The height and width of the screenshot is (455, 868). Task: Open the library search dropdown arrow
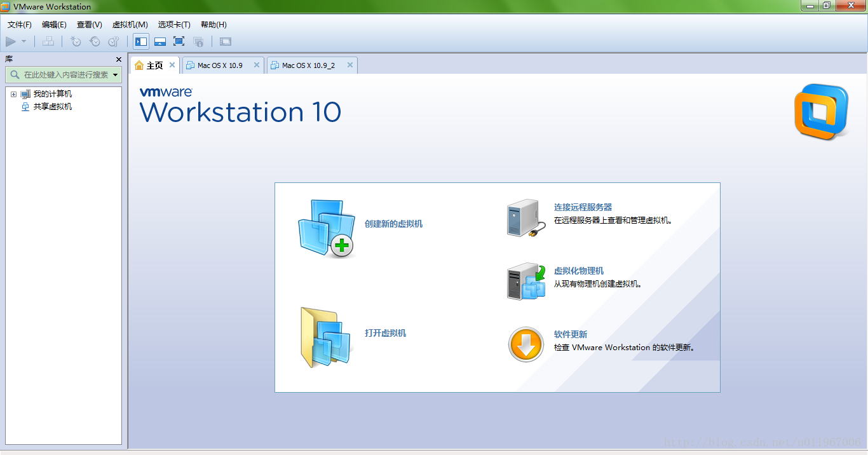pos(116,75)
